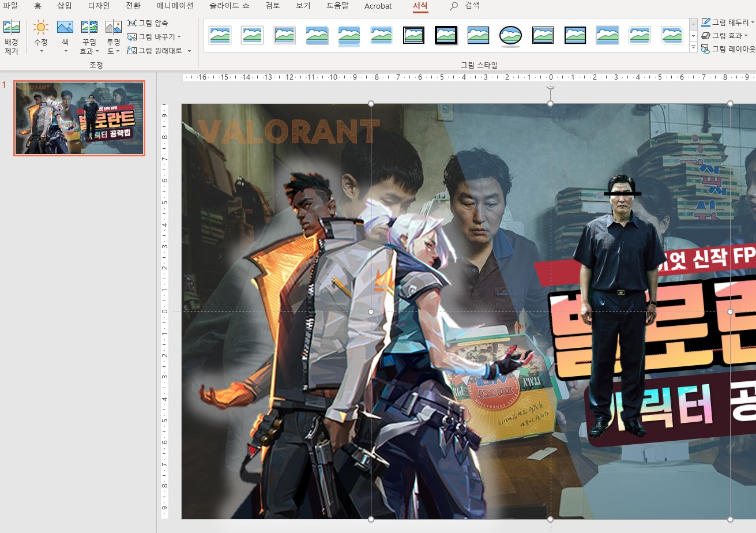Apply the drop shadow rectangle picture style

317,35
